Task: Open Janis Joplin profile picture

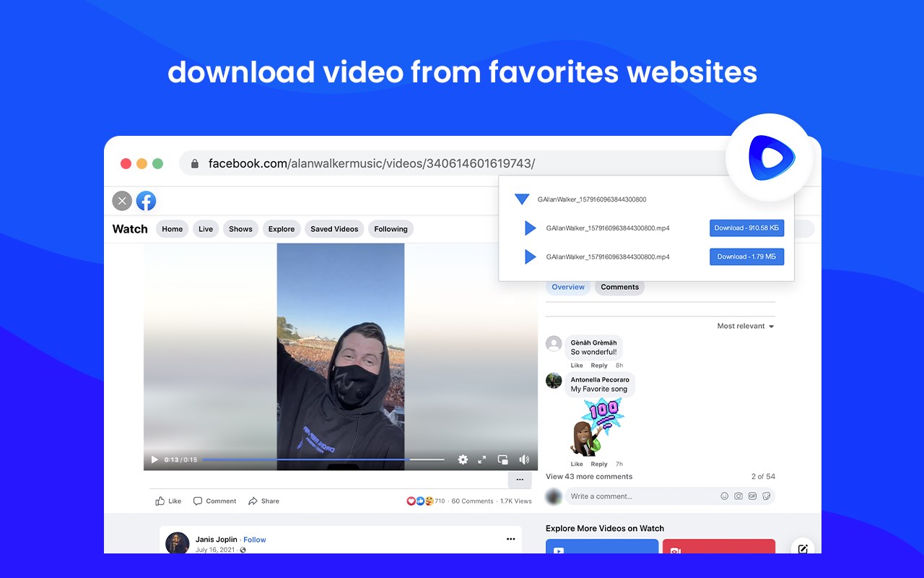Action: click(178, 543)
